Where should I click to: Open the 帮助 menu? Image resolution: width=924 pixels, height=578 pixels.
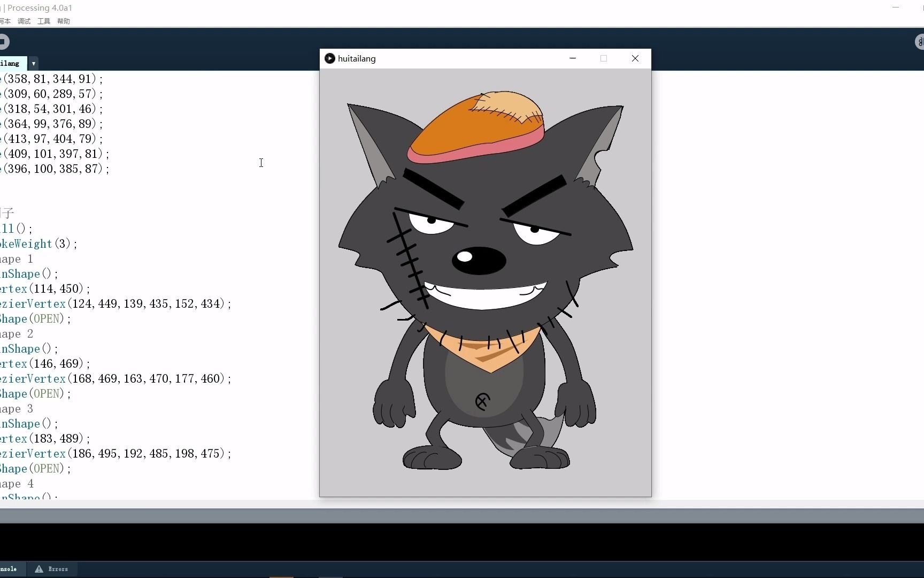pyautogui.click(x=64, y=21)
